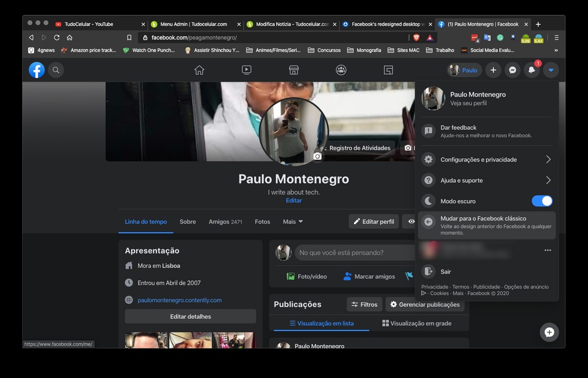This screenshot has height=378, width=588.
Task: Select Linha do tempo tab
Action: click(146, 222)
